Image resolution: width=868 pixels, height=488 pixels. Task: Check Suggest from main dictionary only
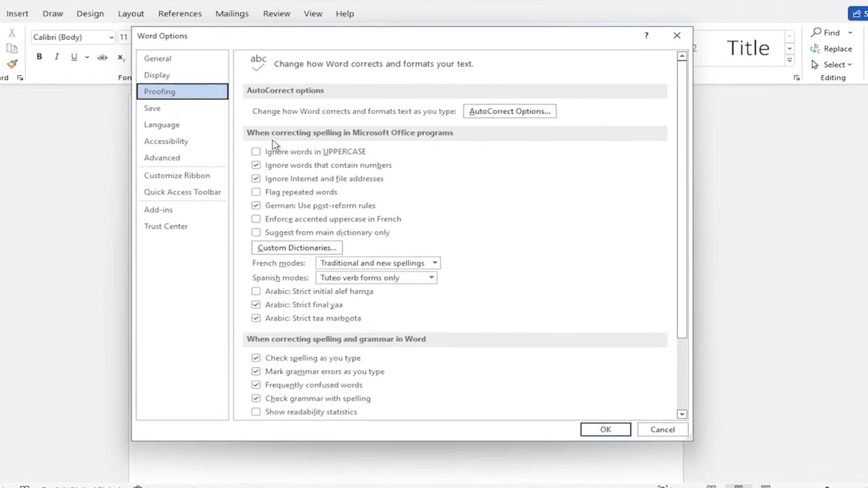click(256, 232)
